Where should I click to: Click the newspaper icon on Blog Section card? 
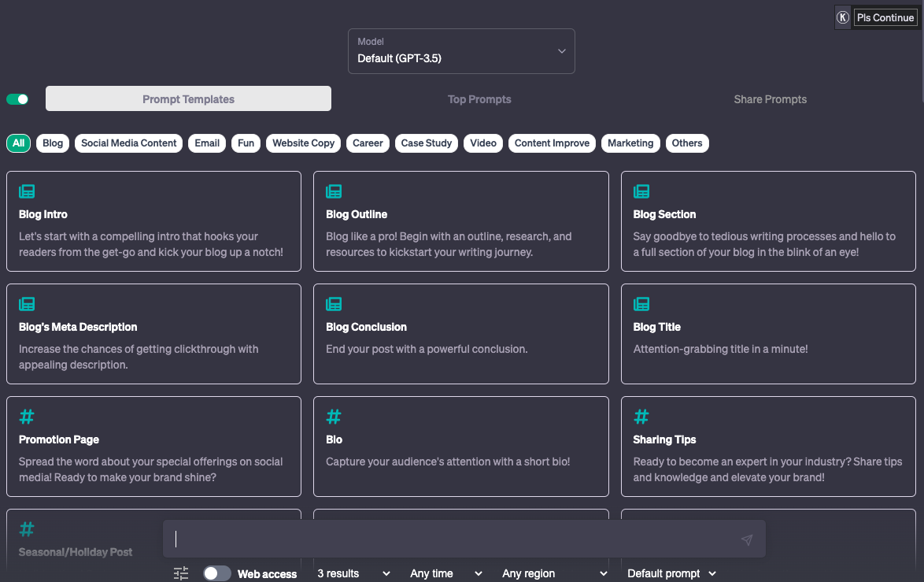pos(641,191)
